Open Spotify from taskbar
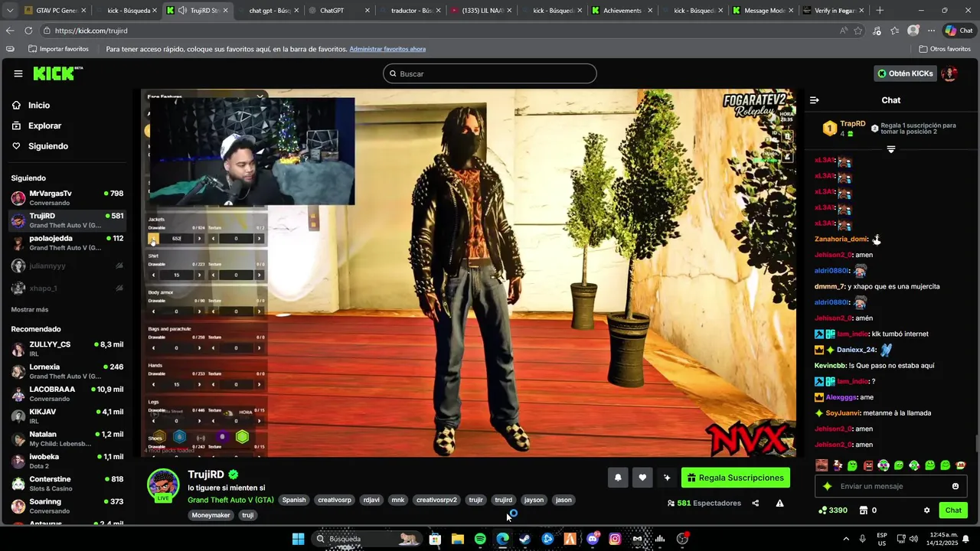 pos(480,539)
